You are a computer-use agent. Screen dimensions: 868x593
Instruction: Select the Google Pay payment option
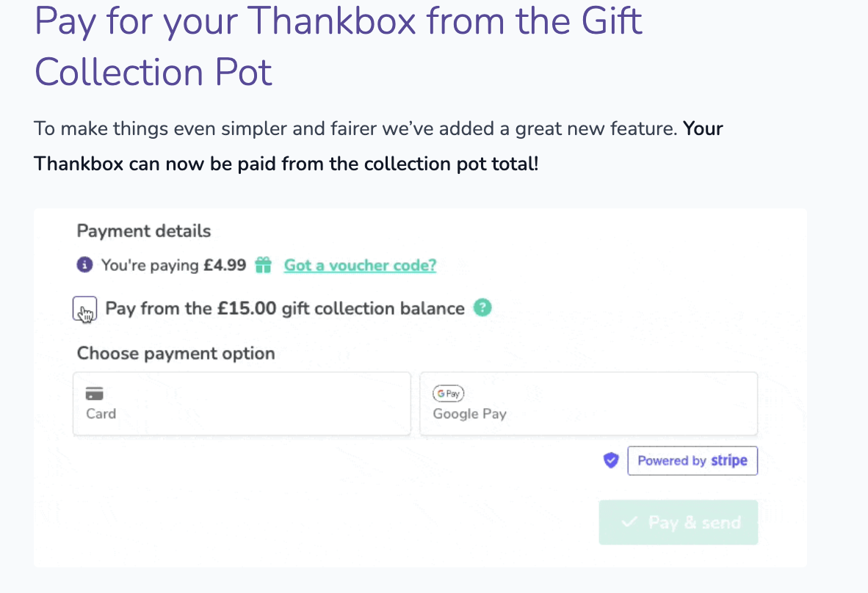pos(588,404)
